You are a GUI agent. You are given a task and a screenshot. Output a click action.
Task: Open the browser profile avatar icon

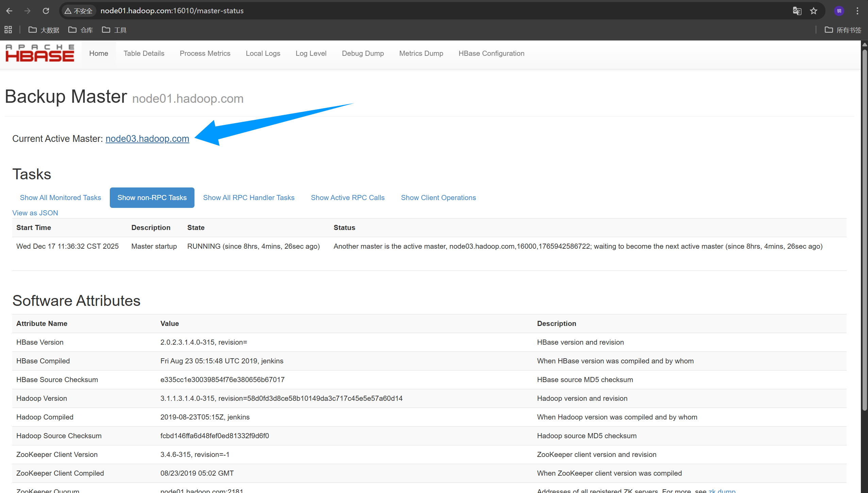pos(839,11)
